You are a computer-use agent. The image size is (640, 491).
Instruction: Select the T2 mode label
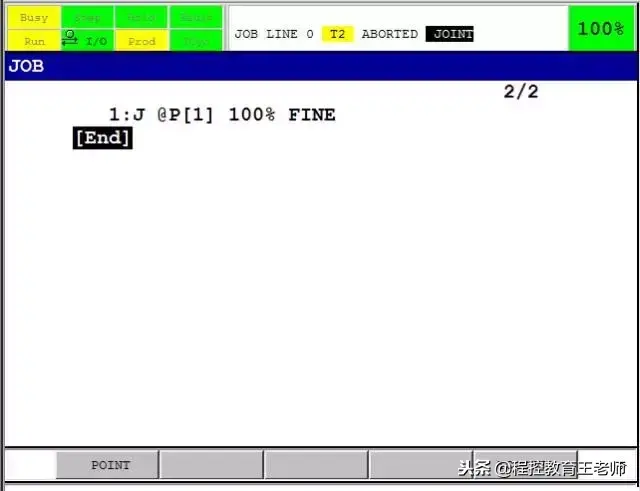(337, 34)
